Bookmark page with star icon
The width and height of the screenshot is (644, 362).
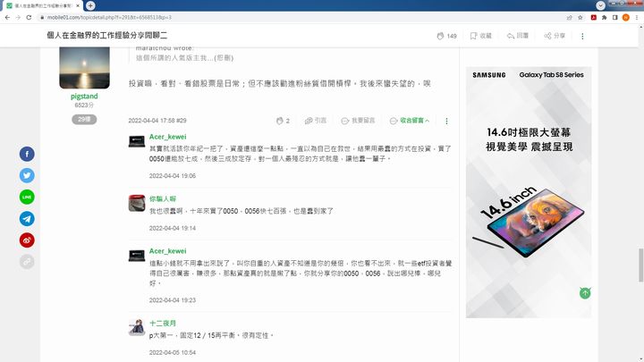[580, 17]
